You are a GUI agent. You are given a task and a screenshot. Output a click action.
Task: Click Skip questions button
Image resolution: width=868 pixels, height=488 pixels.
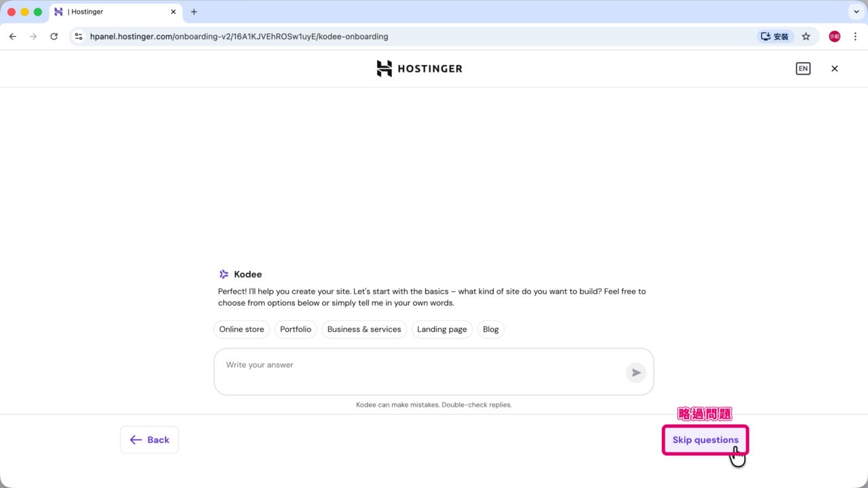click(705, 440)
